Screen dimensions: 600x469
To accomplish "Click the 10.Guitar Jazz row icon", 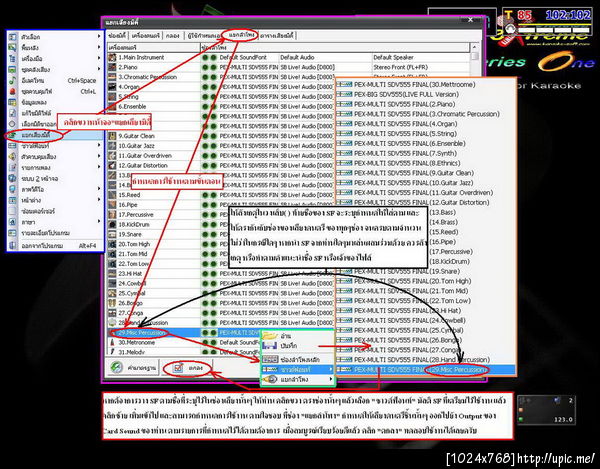I will 112,146.
